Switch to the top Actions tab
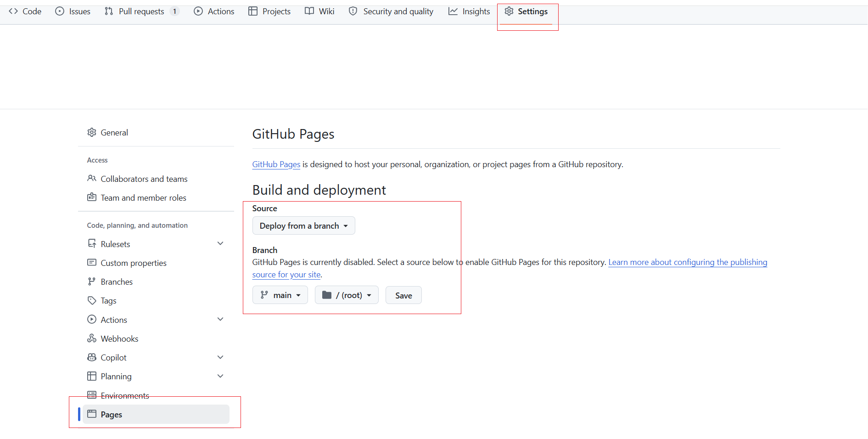 tap(214, 11)
